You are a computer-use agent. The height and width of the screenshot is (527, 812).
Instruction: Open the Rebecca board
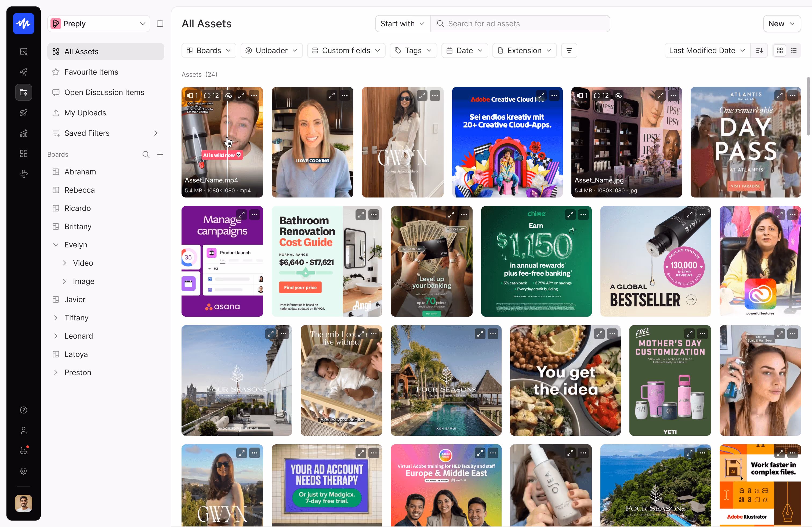pyautogui.click(x=106, y=190)
